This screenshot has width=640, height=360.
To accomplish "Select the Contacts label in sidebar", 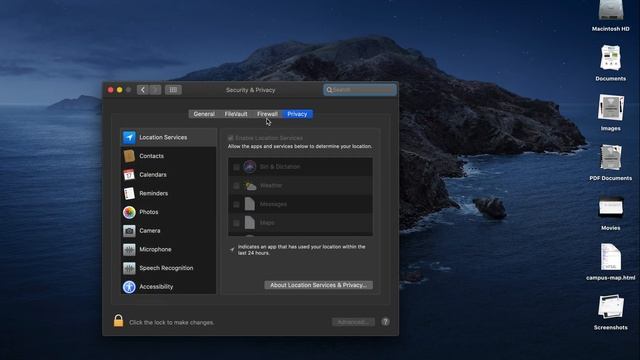I will 151,156.
